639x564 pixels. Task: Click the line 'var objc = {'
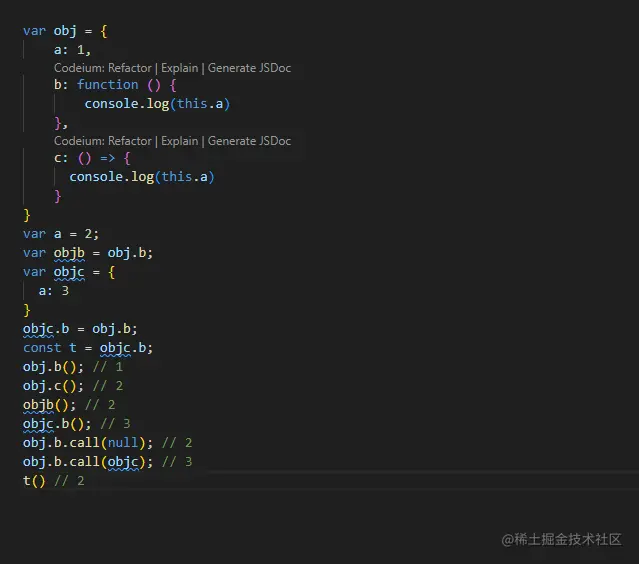(x=69, y=272)
